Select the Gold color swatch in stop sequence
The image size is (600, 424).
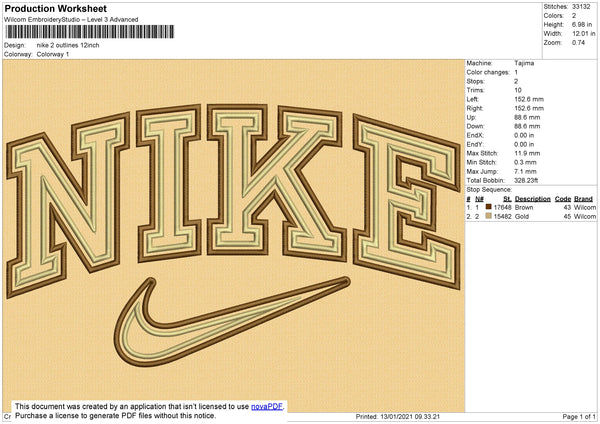click(488, 216)
